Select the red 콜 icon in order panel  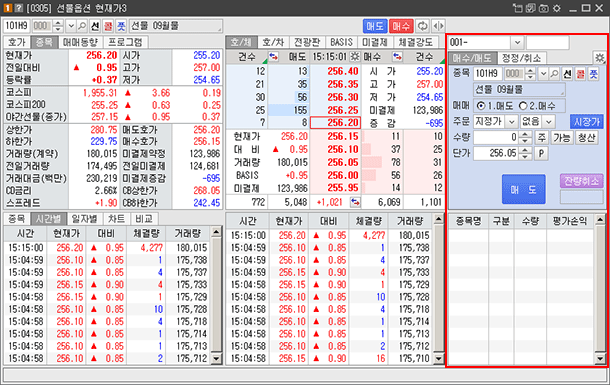pos(580,74)
